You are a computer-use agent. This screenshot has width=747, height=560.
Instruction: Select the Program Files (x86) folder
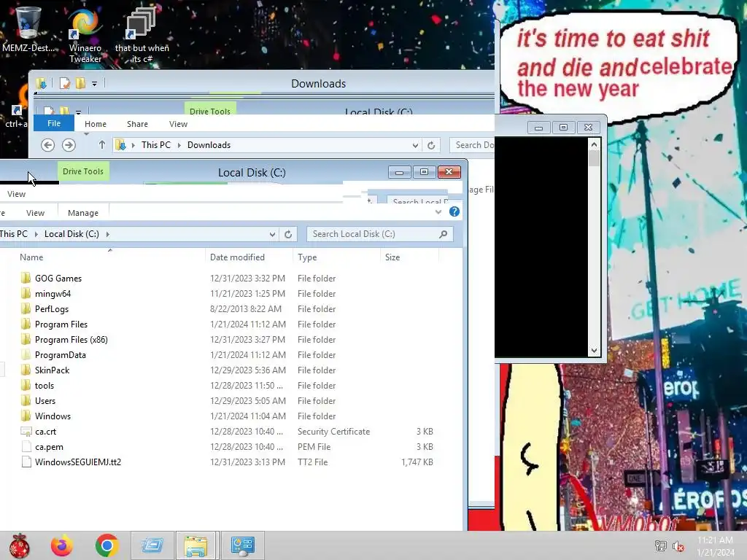(71, 340)
